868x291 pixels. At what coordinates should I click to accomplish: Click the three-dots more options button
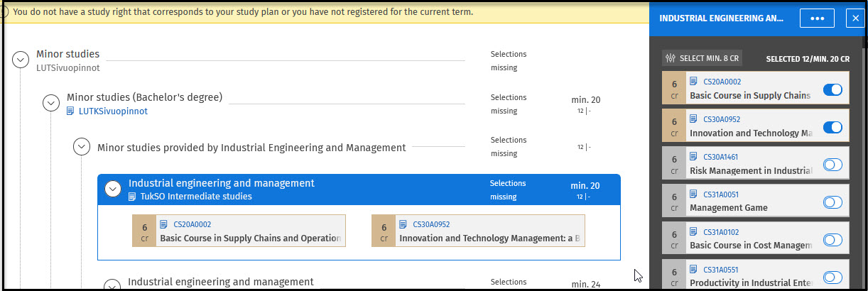coord(816,18)
